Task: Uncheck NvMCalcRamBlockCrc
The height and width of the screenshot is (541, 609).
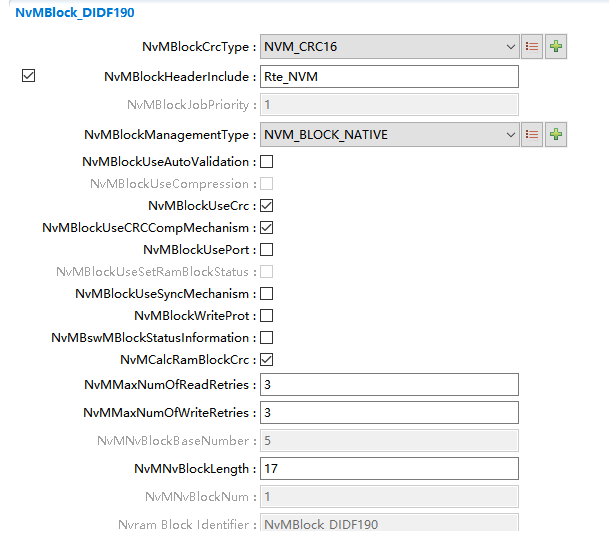Action: (x=267, y=360)
